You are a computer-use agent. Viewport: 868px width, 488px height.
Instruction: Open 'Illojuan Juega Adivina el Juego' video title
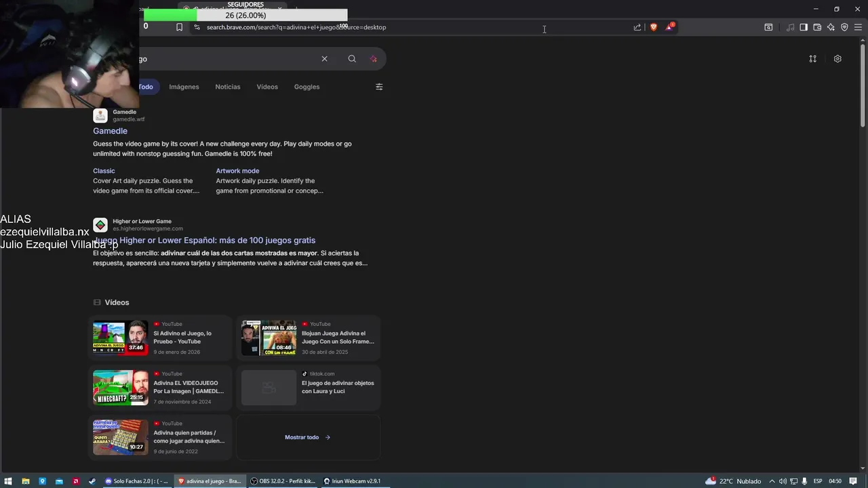[x=338, y=338]
